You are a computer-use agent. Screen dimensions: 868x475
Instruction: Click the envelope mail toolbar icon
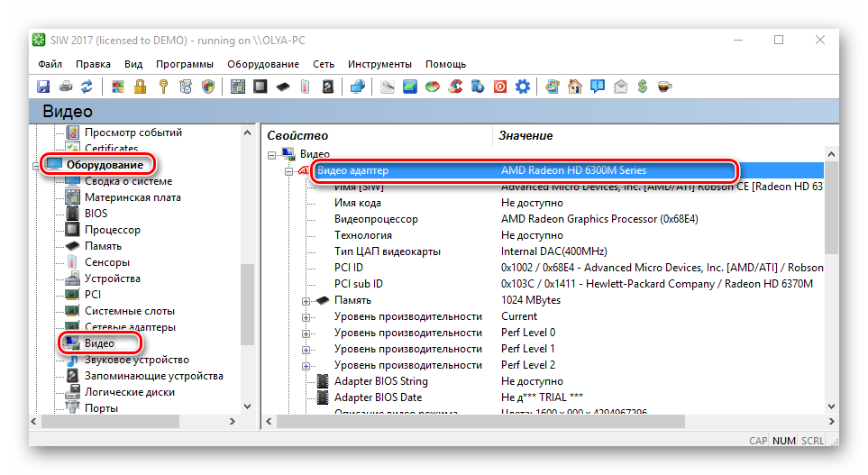[620, 87]
